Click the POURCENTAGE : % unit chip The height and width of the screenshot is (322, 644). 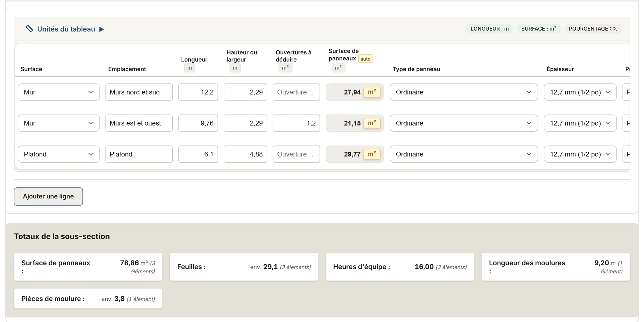(593, 29)
